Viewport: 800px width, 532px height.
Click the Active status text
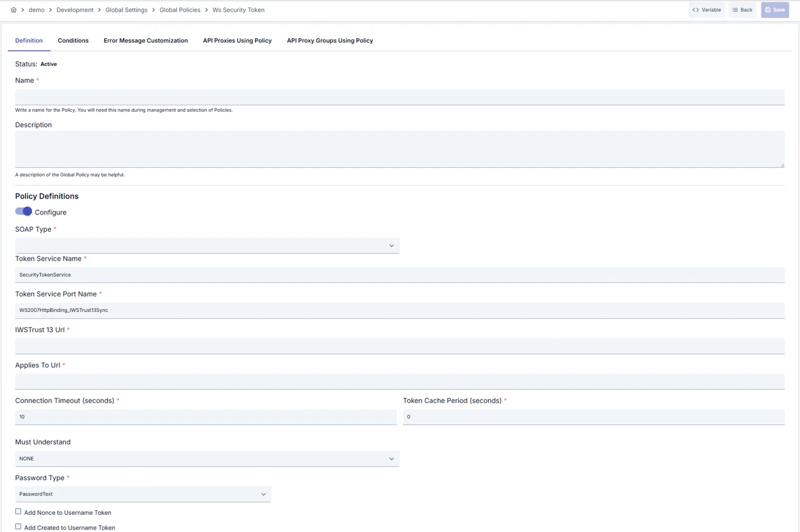(49, 64)
